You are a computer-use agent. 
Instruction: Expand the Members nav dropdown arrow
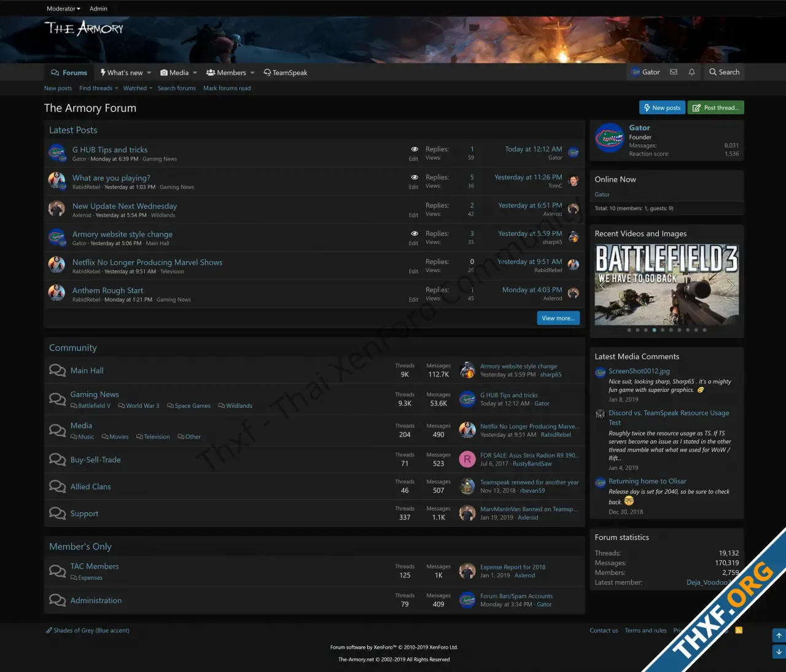252,72
